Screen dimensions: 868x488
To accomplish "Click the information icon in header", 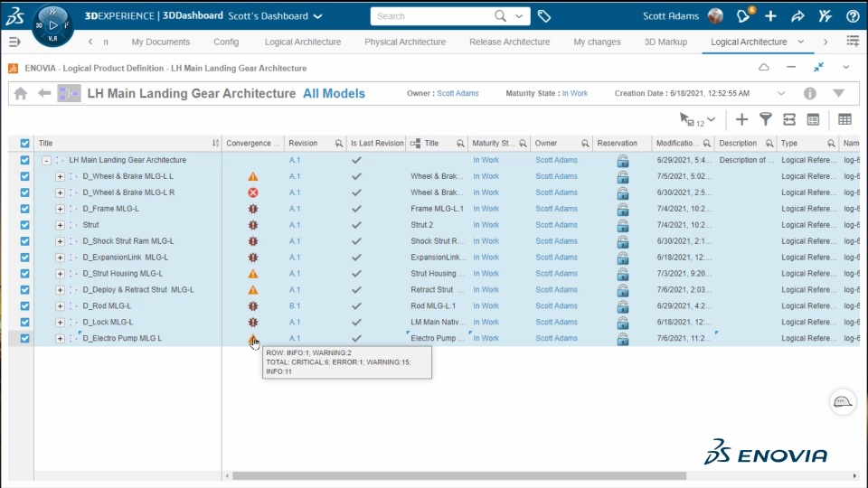I will [x=810, y=93].
